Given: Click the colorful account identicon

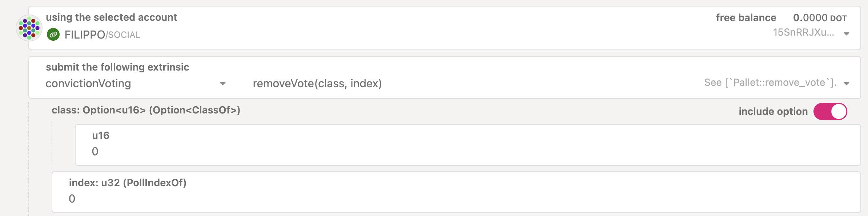Looking at the screenshot, I should (x=29, y=28).
